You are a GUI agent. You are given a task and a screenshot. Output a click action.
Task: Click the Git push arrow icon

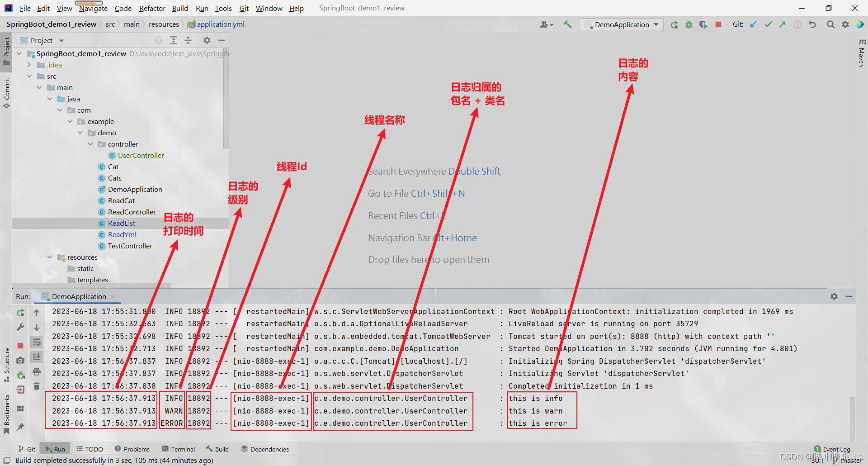click(x=783, y=24)
